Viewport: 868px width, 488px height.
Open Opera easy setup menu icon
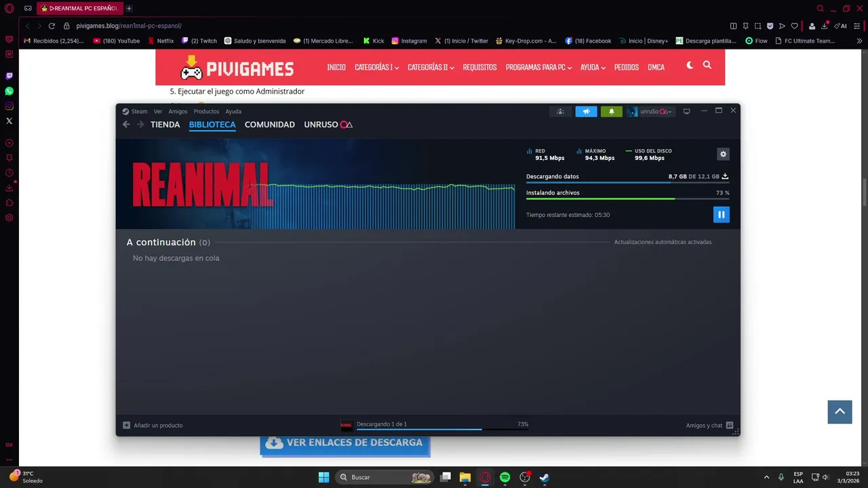click(859, 26)
